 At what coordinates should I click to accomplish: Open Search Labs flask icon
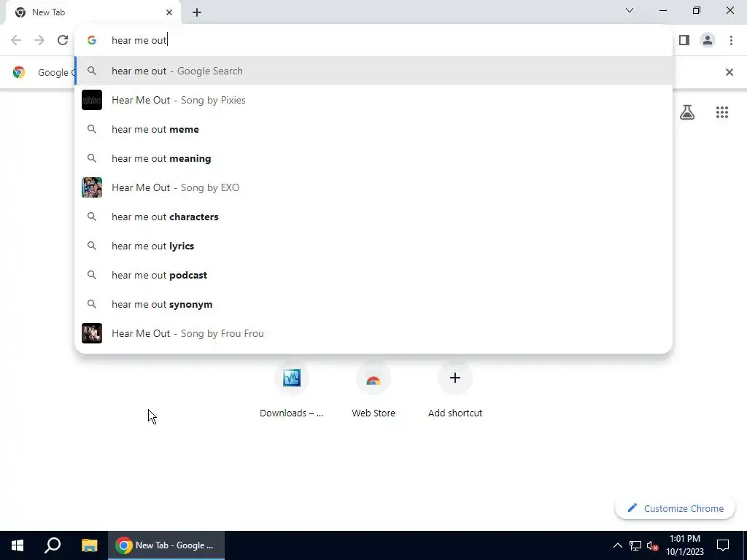[687, 112]
